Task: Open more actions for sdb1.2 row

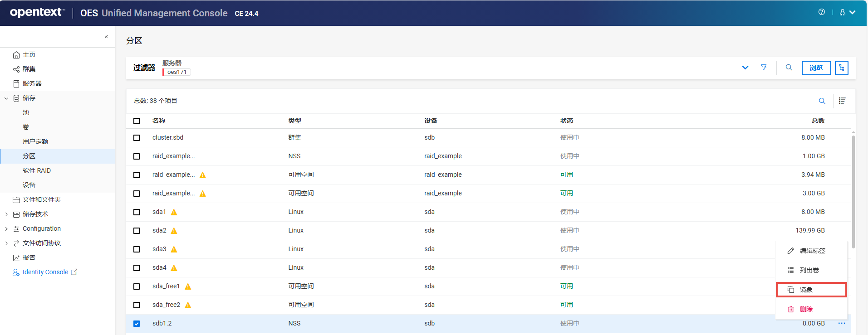Action: (841, 323)
